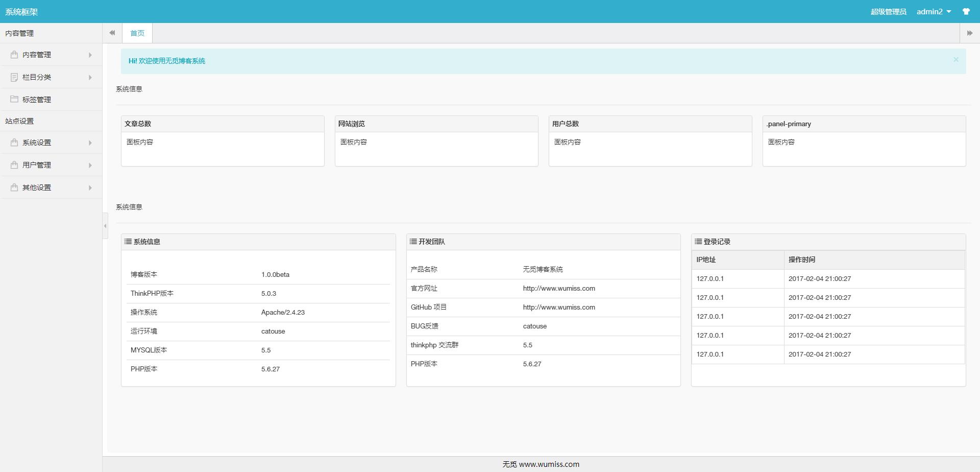Click footer 无觅 www.wumiss.com link
Viewport: 980px width, 472px height.
(541, 464)
